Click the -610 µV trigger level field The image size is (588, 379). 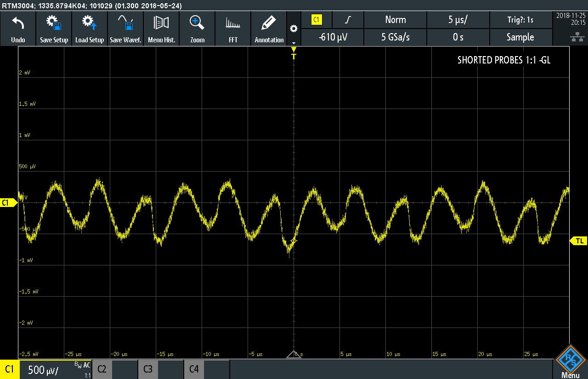click(333, 37)
